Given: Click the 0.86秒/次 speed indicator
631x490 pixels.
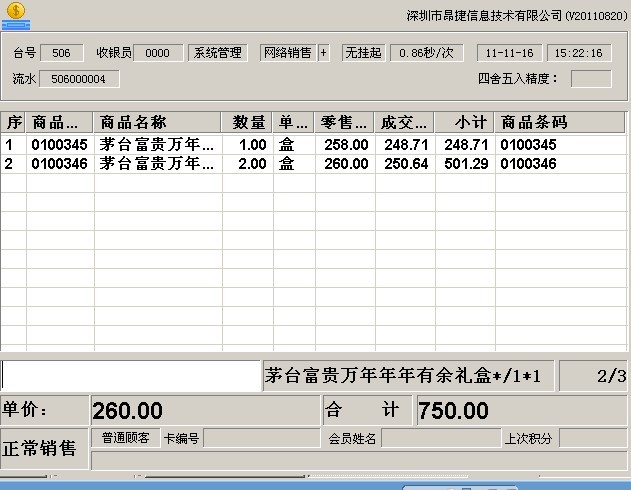Looking at the screenshot, I should coord(427,53).
